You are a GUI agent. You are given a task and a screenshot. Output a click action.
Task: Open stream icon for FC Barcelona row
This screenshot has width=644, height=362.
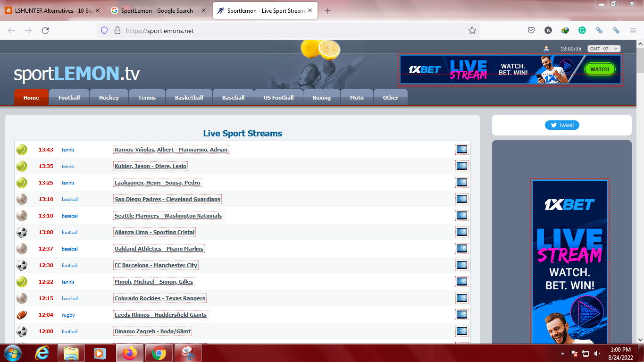(x=462, y=265)
